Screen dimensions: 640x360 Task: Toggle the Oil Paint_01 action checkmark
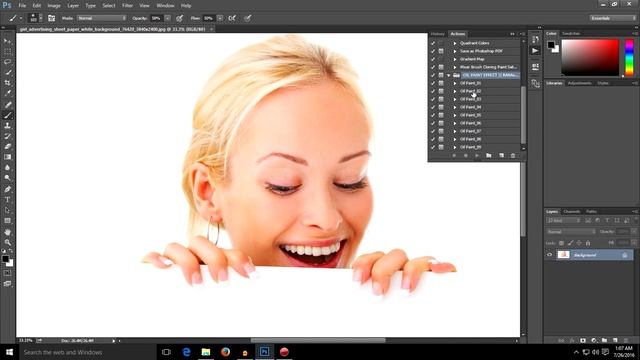[x=433, y=83]
